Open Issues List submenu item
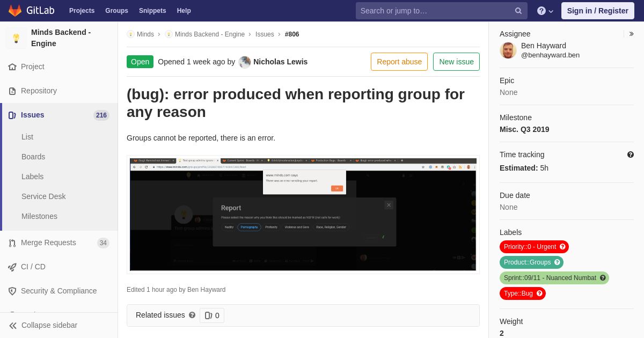Screen dimensions: 644x338 pos(27,137)
